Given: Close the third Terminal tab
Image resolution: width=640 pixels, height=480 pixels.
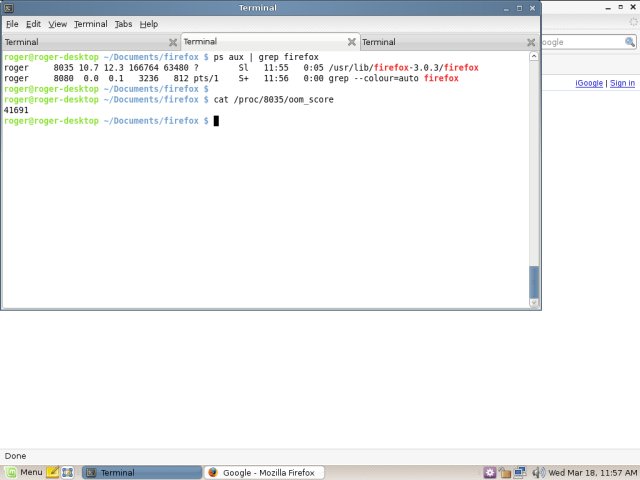Looking at the screenshot, I should (530, 43).
